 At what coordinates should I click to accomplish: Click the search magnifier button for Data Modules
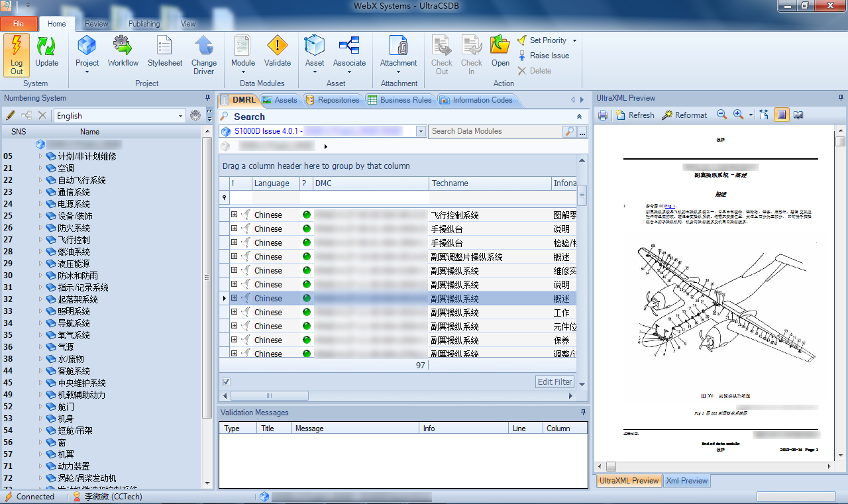point(570,131)
